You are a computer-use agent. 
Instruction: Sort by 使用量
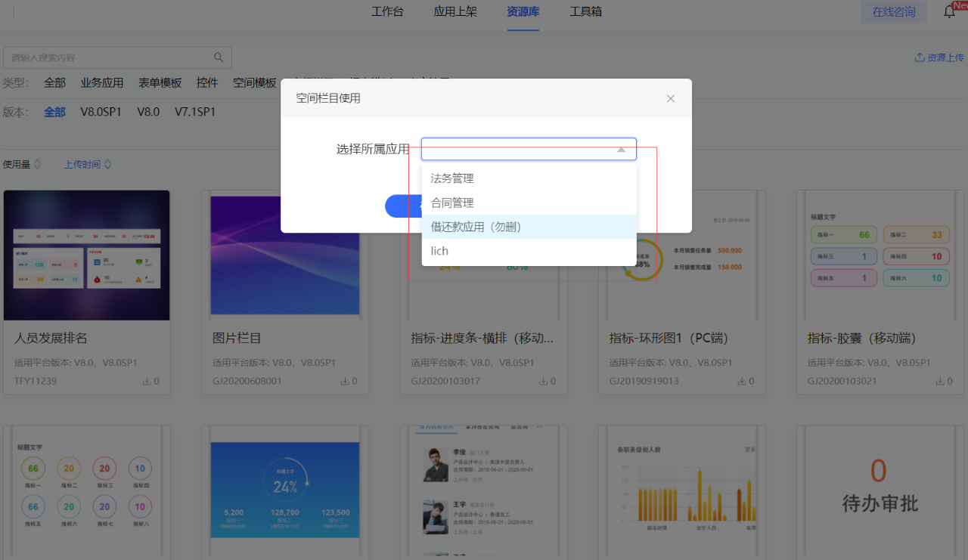[22, 164]
